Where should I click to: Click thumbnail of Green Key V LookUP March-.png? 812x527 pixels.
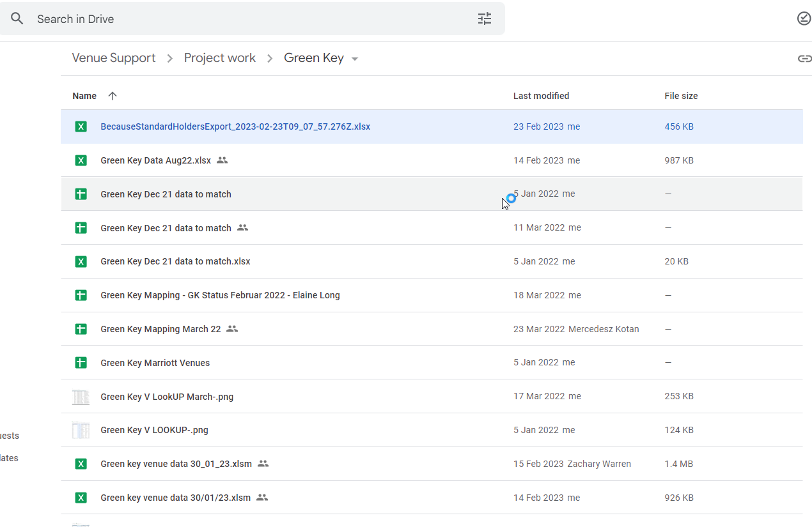coord(81,397)
